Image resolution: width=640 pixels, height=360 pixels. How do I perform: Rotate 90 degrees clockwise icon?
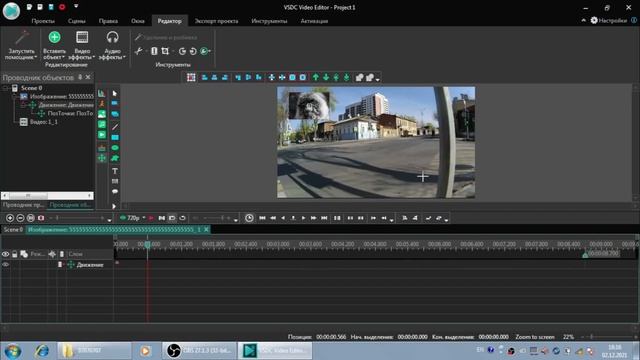(x=182, y=51)
